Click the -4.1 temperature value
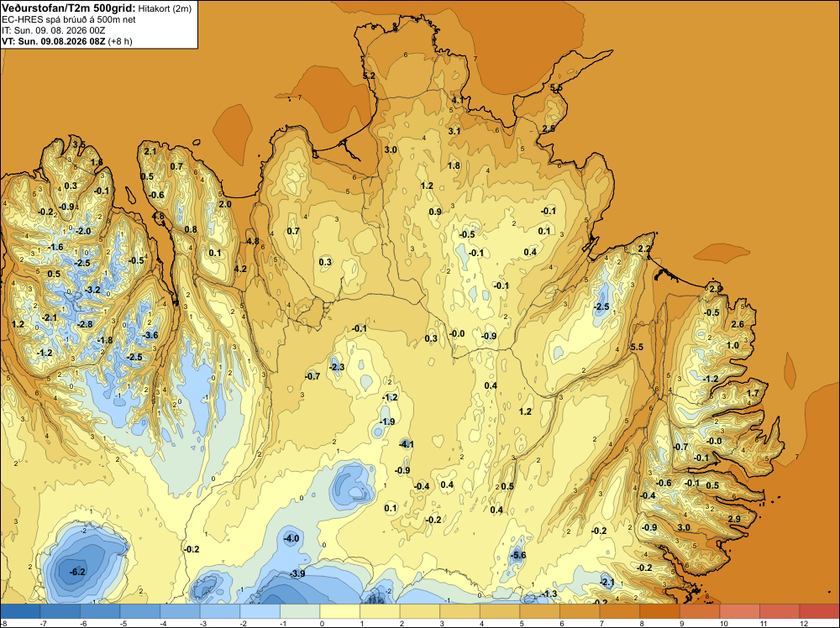The image size is (840, 628). click(406, 444)
